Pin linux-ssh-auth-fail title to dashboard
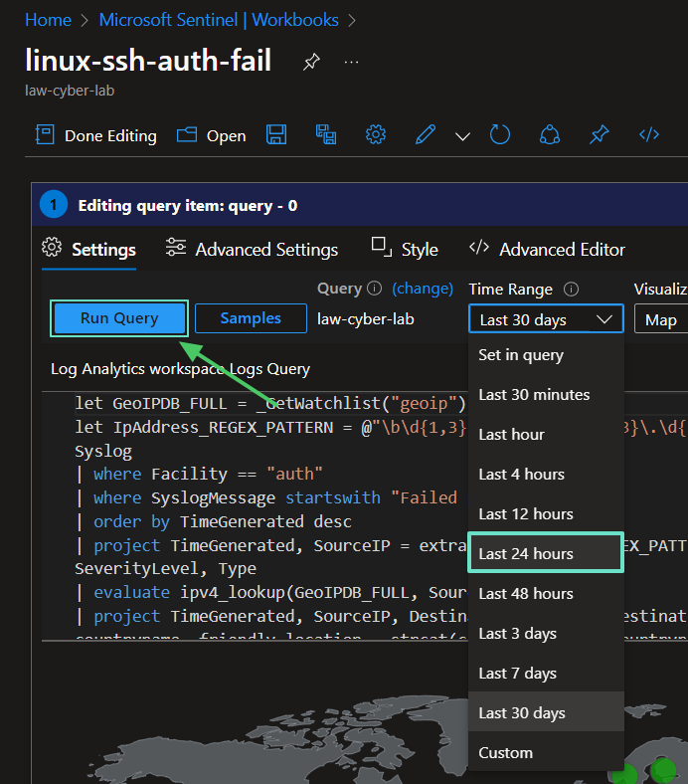 (311, 62)
